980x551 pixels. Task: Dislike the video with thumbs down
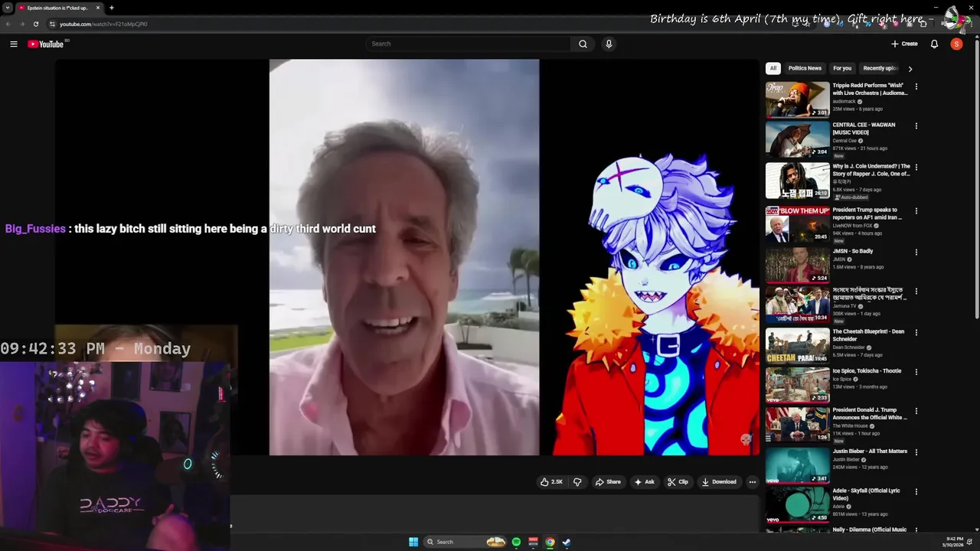click(577, 482)
